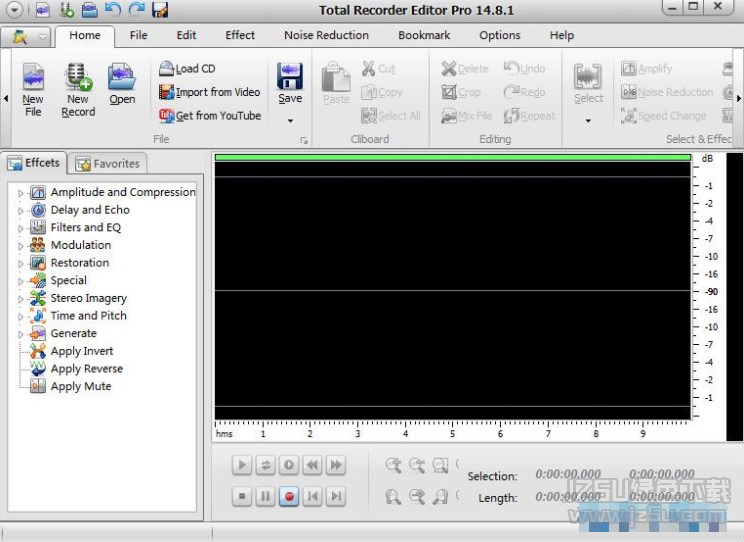The height and width of the screenshot is (542, 744).
Task: Click the green overview bar above waveform
Action: click(x=453, y=157)
